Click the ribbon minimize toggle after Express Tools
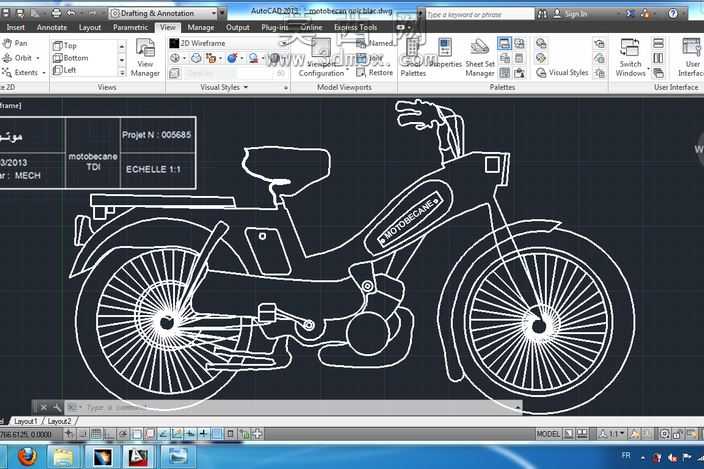Screen dimensions: 704x469 403,27
